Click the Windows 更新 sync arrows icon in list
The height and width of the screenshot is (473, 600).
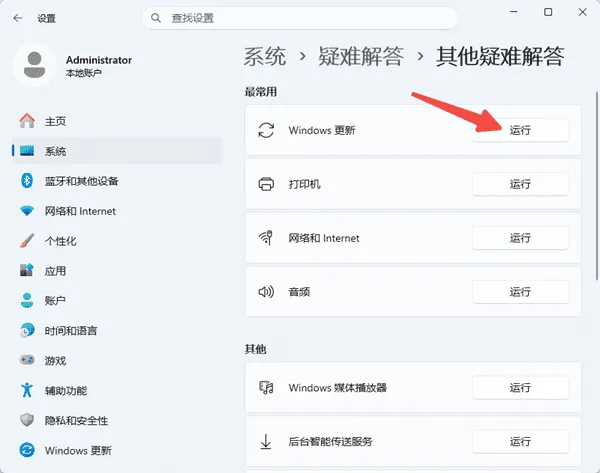(x=266, y=130)
